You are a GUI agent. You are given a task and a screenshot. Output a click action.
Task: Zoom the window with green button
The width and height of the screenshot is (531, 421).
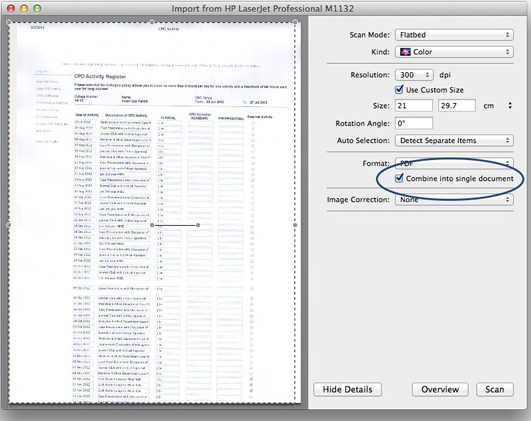(37, 8)
